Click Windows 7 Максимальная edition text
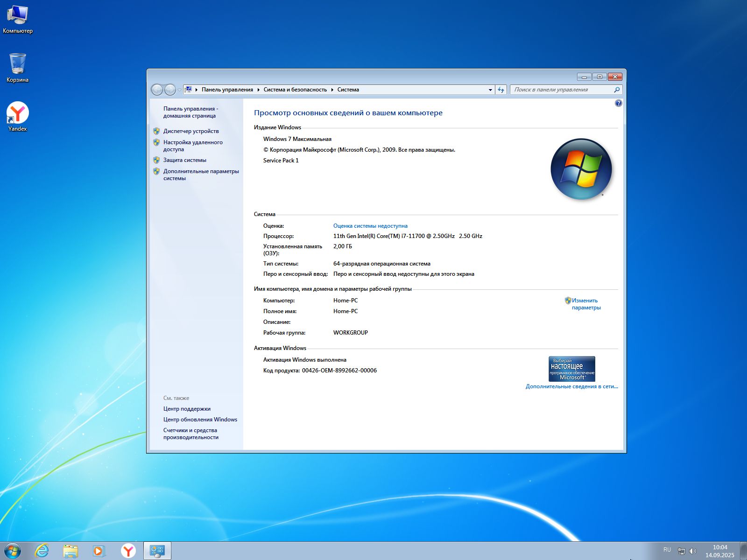Screen dimensions: 747x560 [x=297, y=139]
